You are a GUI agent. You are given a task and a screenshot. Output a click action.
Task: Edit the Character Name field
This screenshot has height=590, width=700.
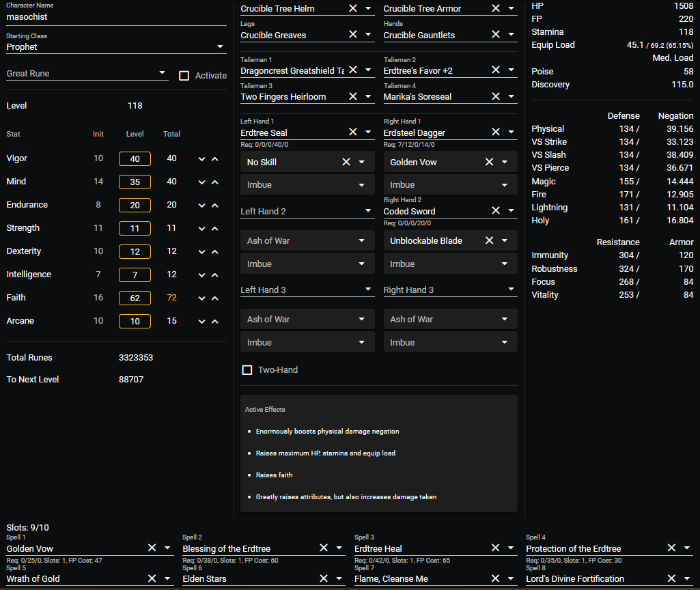point(116,17)
